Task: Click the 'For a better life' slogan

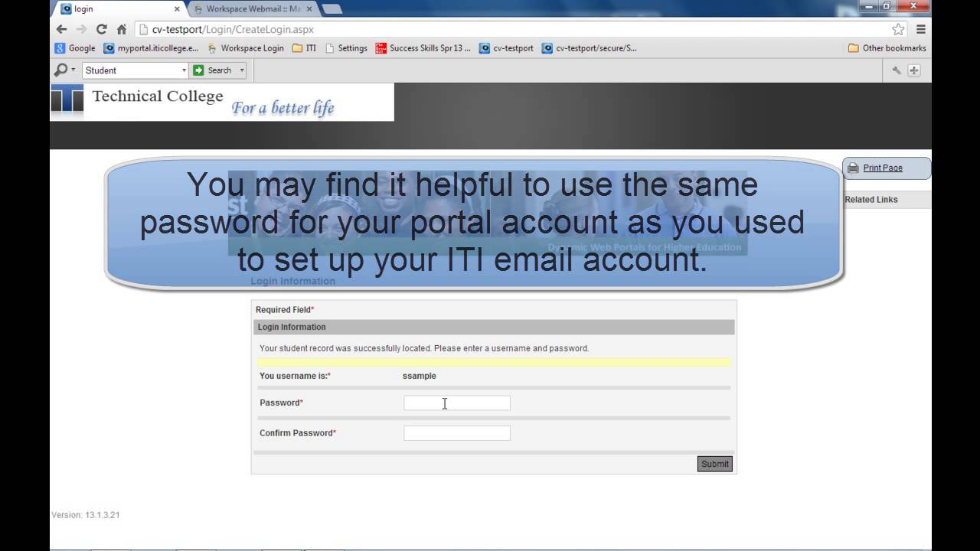Action: 283,108
